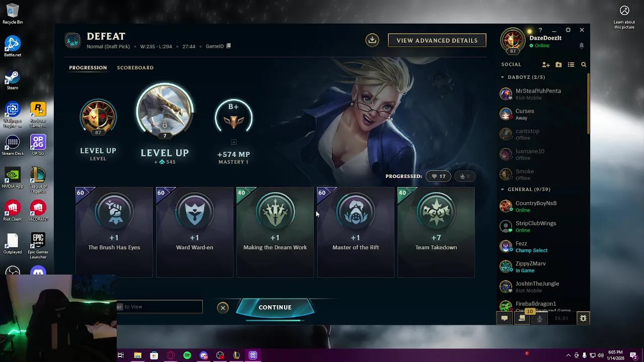
Task: Open Spotify from the taskbar
Action: pyautogui.click(x=187, y=355)
